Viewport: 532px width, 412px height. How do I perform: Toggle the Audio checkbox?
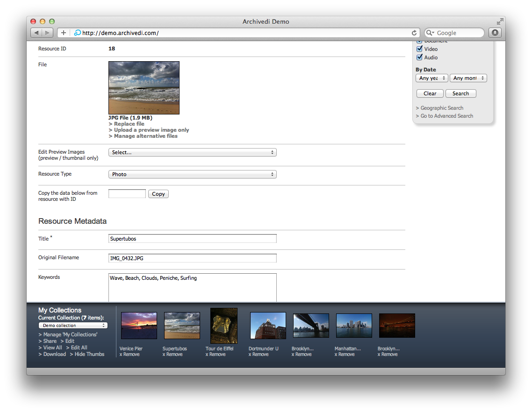click(x=420, y=57)
